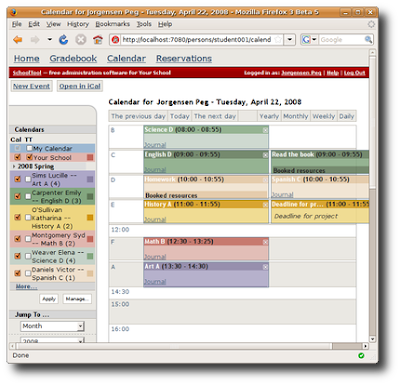Pick color swatch for Your School calendar
Image resolution: width=400 pixels, height=385 pixels.
coord(90,157)
